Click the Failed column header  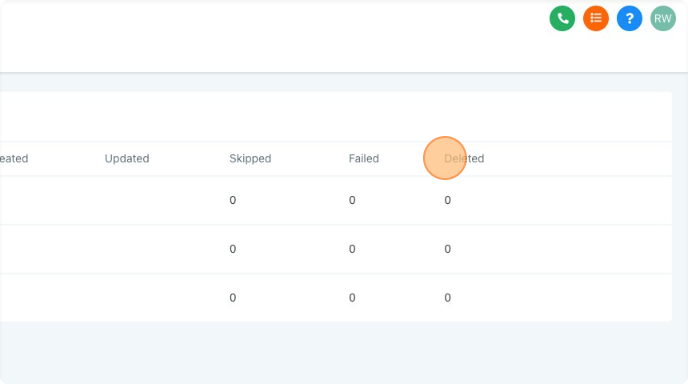[364, 158]
